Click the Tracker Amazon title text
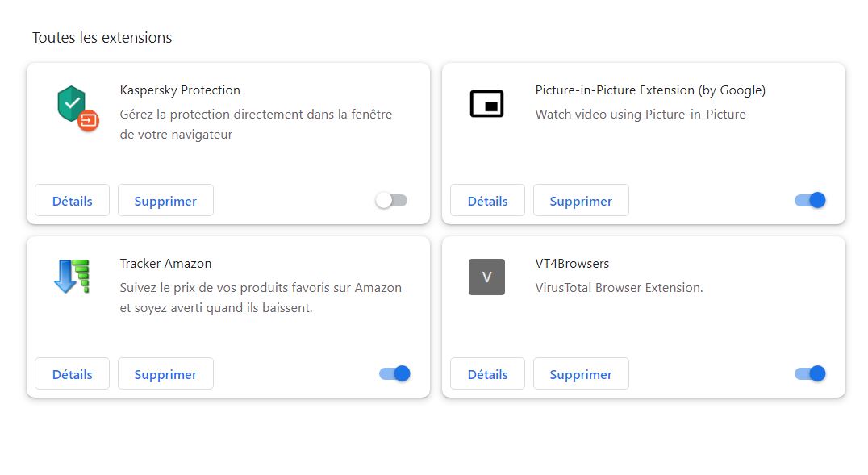 click(x=165, y=264)
